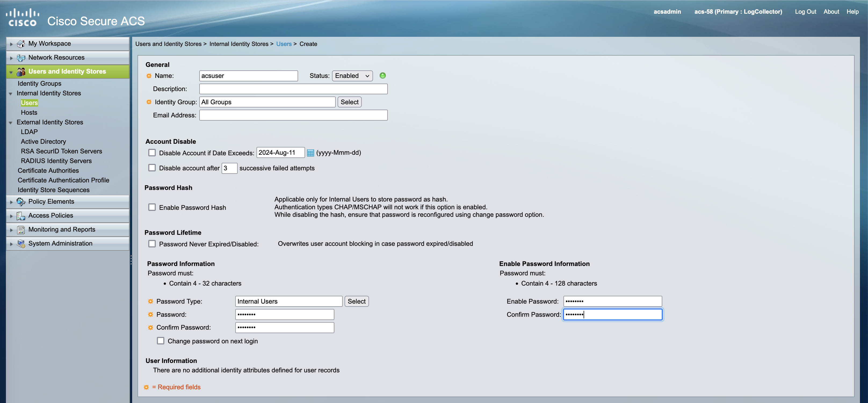Click the My Workspace icon
Image resolution: width=868 pixels, height=403 pixels.
pyautogui.click(x=21, y=44)
